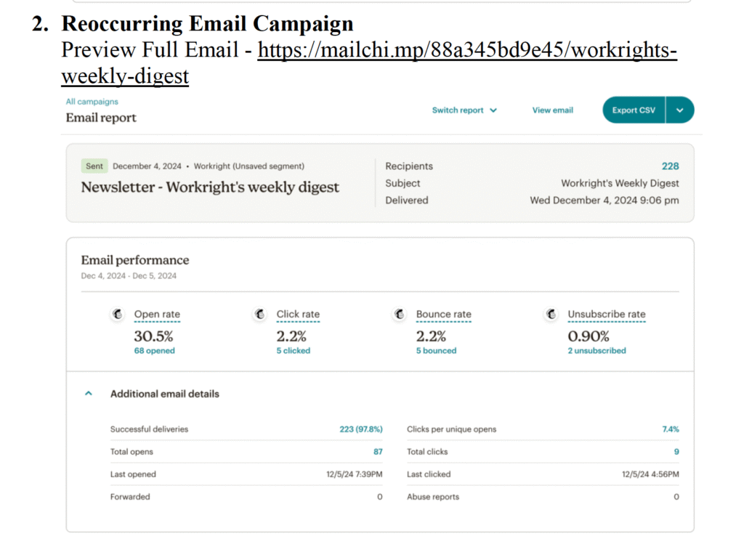Viewport: 744px width, 560px height.
Task: Click the Mailchimp icon beside Open rate
Action: [117, 315]
